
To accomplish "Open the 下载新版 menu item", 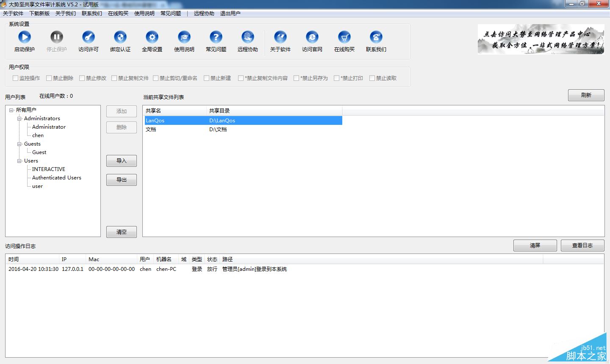I will [x=39, y=14].
